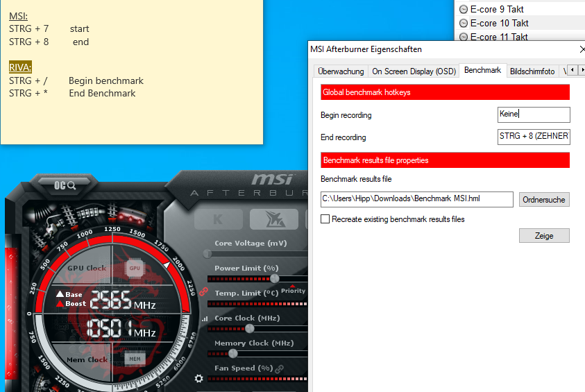Click the MEM chip icon in the gauge
The image size is (585, 392).
pyautogui.click(x=135, y=359)
